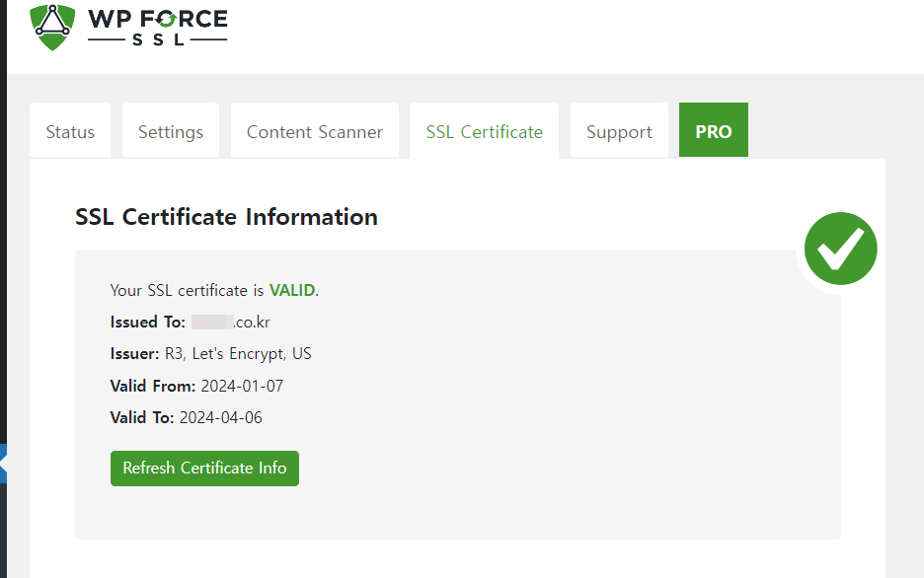
Task: Click Refresh Certificate Info button
Action: coord(204,469)
